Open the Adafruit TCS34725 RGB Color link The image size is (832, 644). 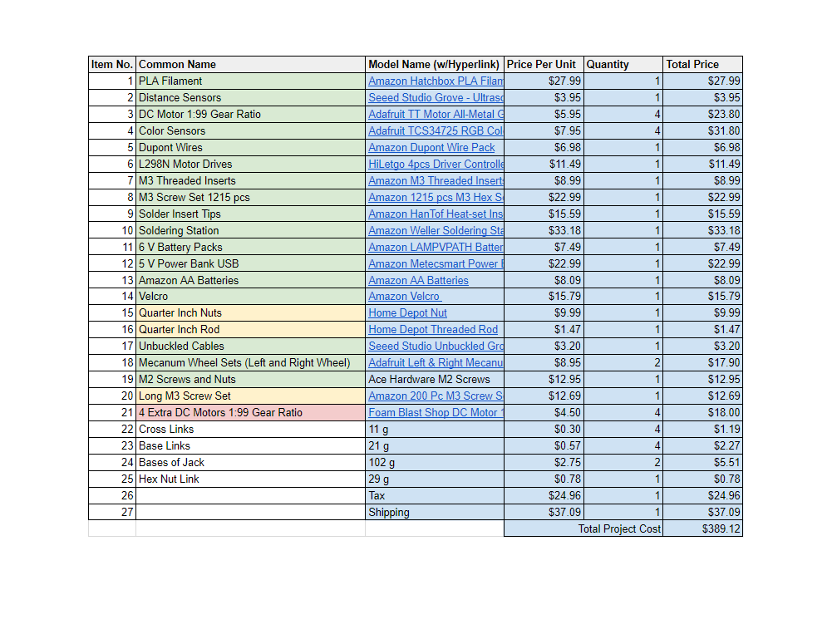click(x=436, y=130)
